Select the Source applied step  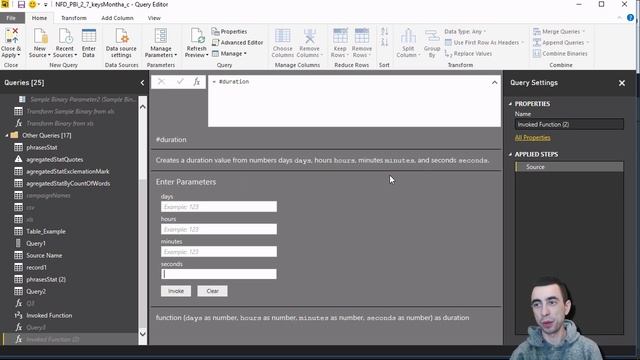[569, 167]
